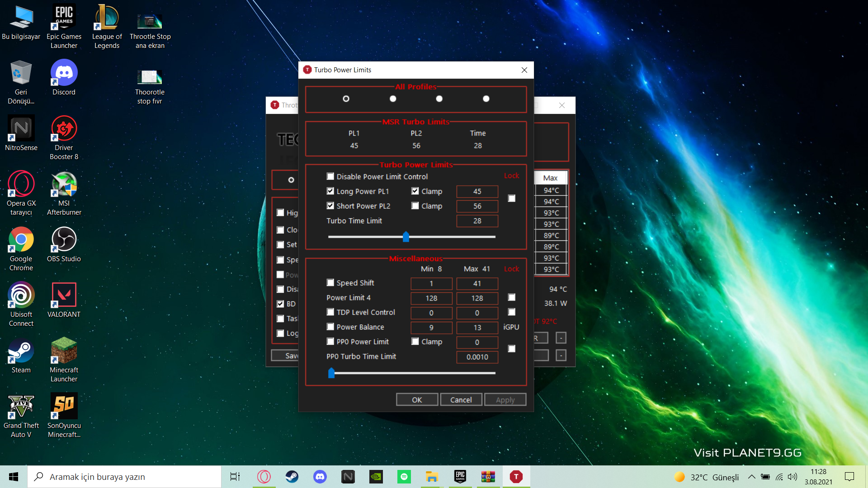
Task: Click the NVIDIA icon in the taskbar
Action: click(376, 476)
